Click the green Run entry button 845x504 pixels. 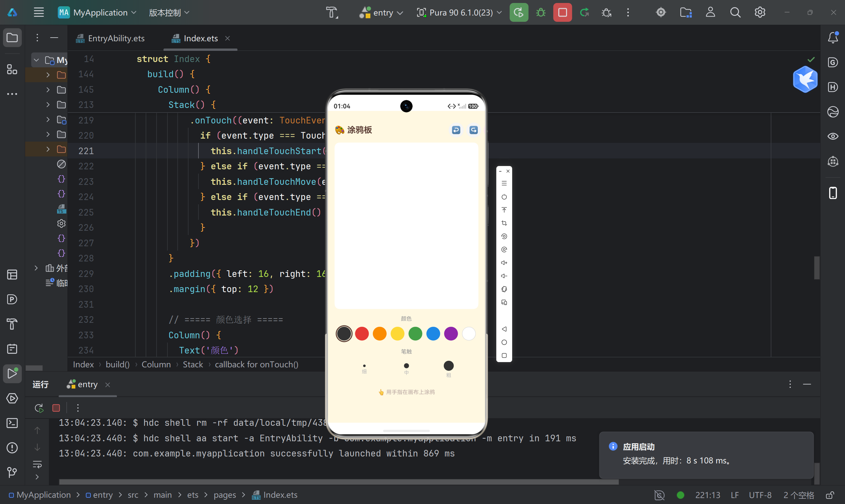coord(518,13)
